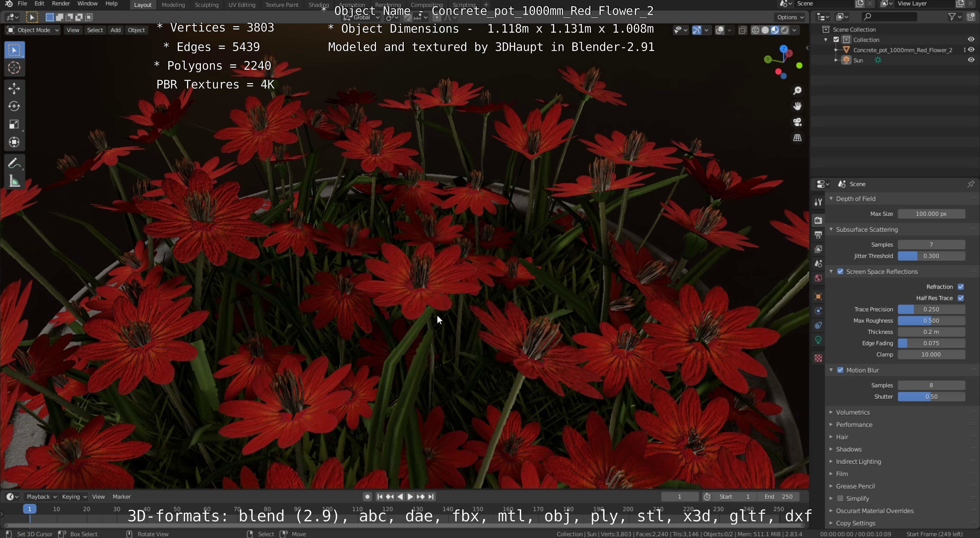The width and height of the screenshot is (980, 538).
Task: Enable the Simplify checkbox
Action: [x=840, y=498]
